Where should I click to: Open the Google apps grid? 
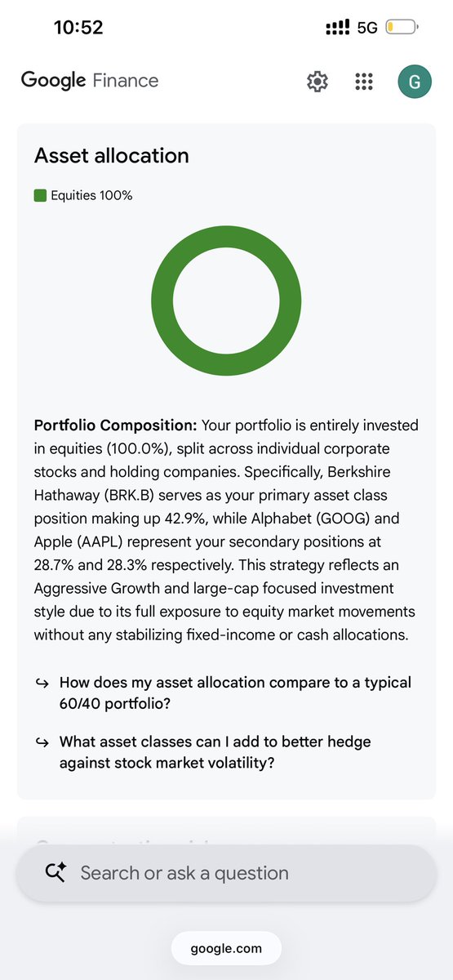coord(364,81)
